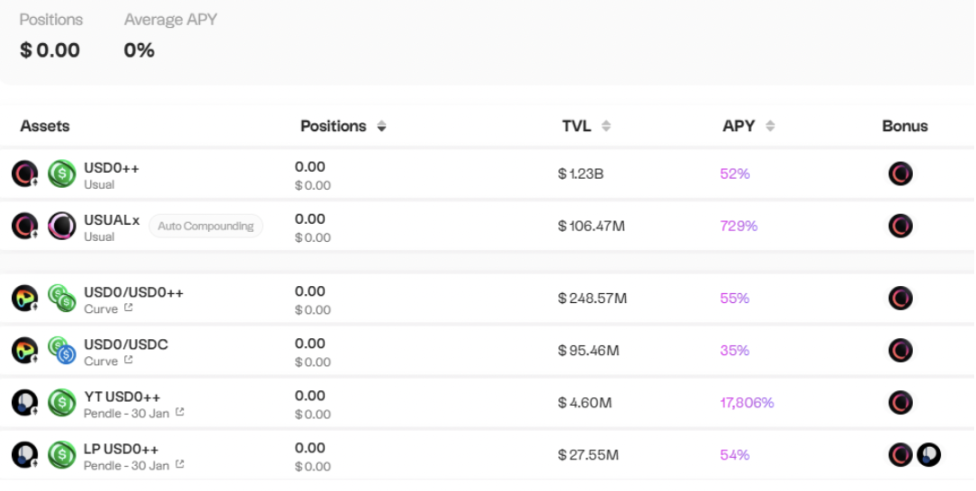Click the USD0++ Usual bonus icon
976x491 pixels.
pos(900,174)
